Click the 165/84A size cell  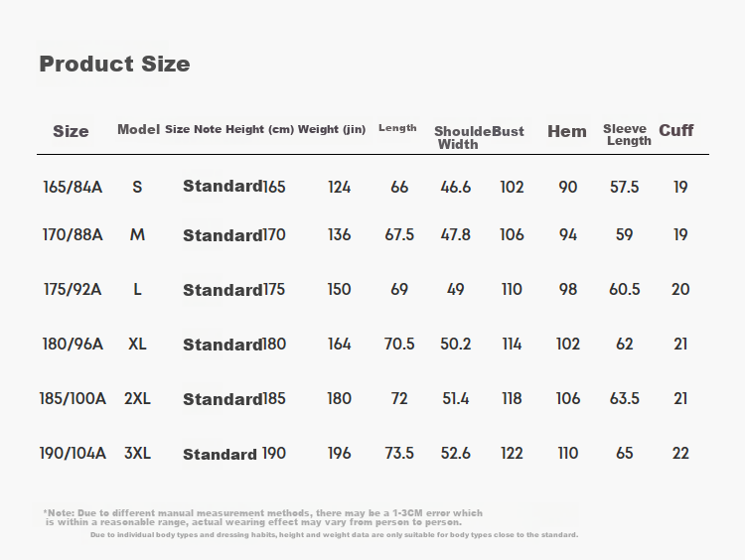(73, 187)
